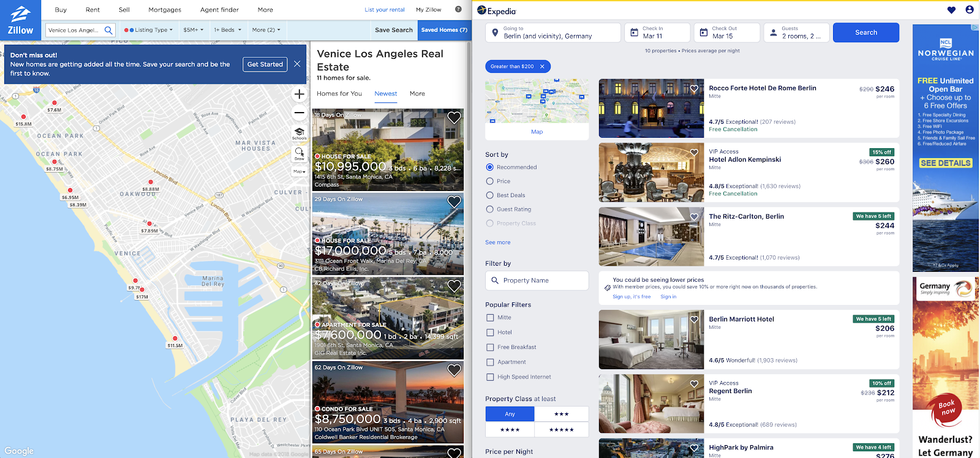
Task: Select five-star property class
Action: click(562, 429)
